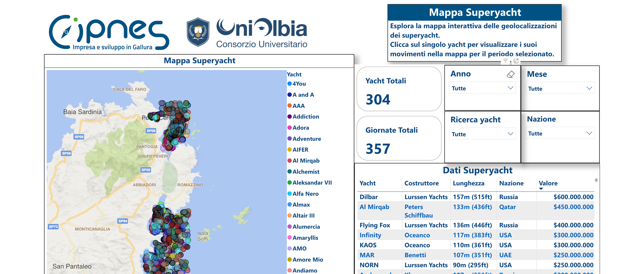
Task: Select Andiamo in the yacht legend
Action: [x=302, y=270]
